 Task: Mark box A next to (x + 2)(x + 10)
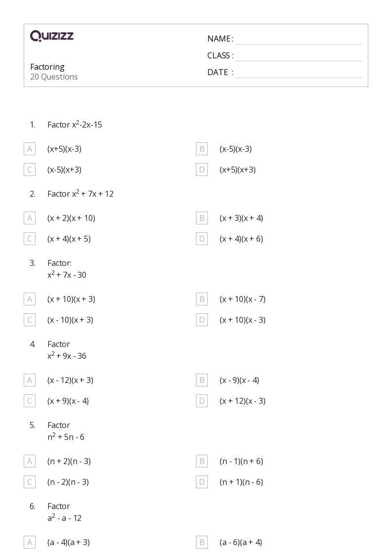tap(30, 218)
